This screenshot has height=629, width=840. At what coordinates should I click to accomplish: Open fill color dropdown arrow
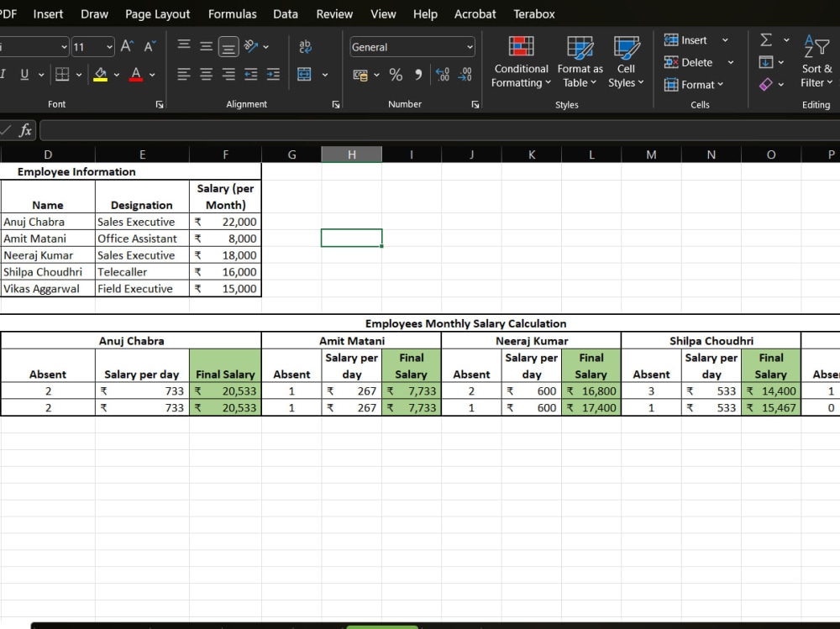116,75
